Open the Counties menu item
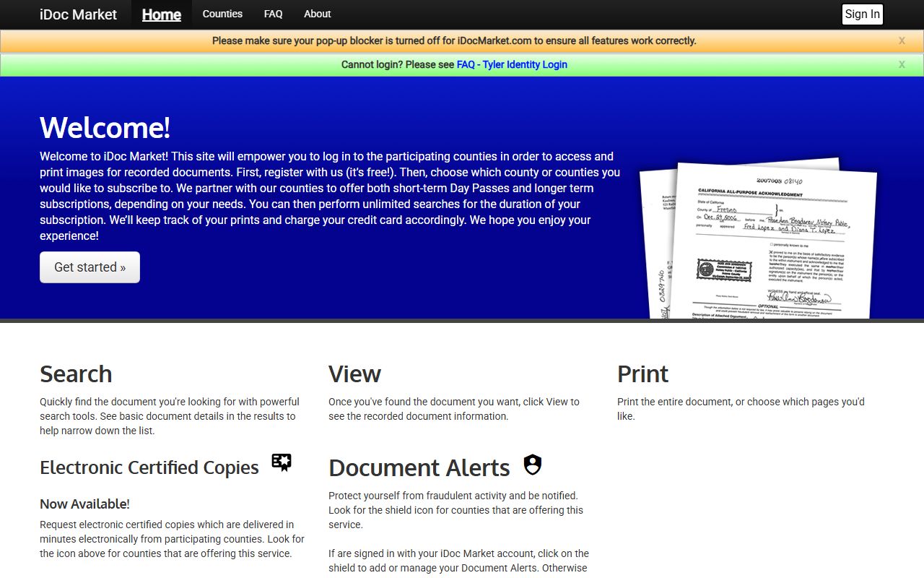This screenshot has width=924, height=578. coord(222,14)
